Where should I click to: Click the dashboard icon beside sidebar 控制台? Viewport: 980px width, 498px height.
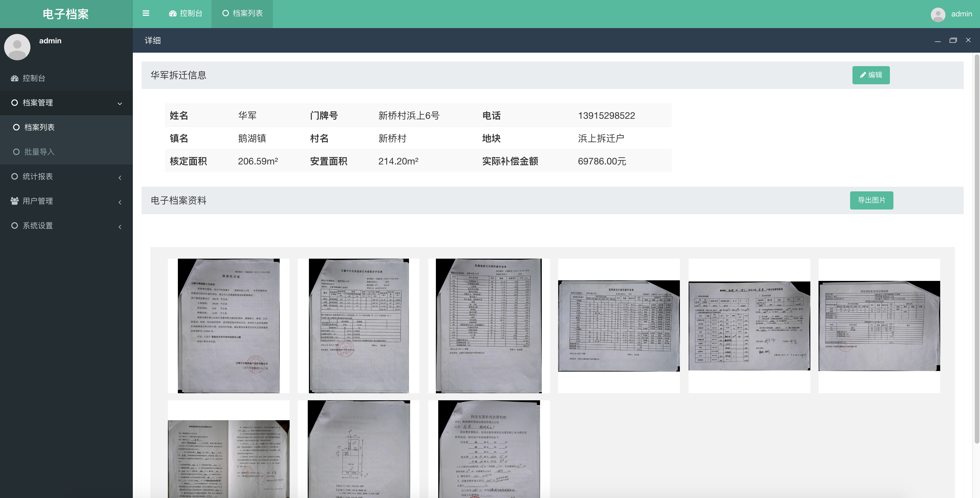point(14,78)
